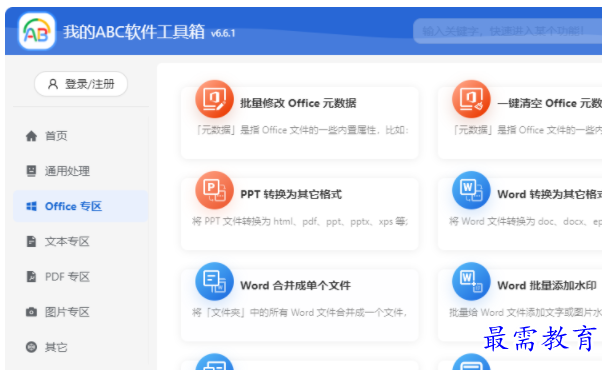Click the document icon beside 文本专区
Image resolution: width=605 pixels, height=370 pixels.
pyautogui.click(x=31, y=242)
